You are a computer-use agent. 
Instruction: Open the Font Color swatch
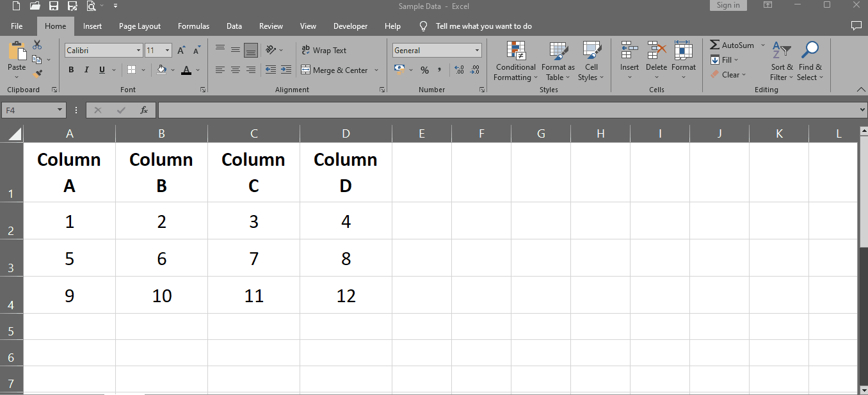click(x=186, y=70)
